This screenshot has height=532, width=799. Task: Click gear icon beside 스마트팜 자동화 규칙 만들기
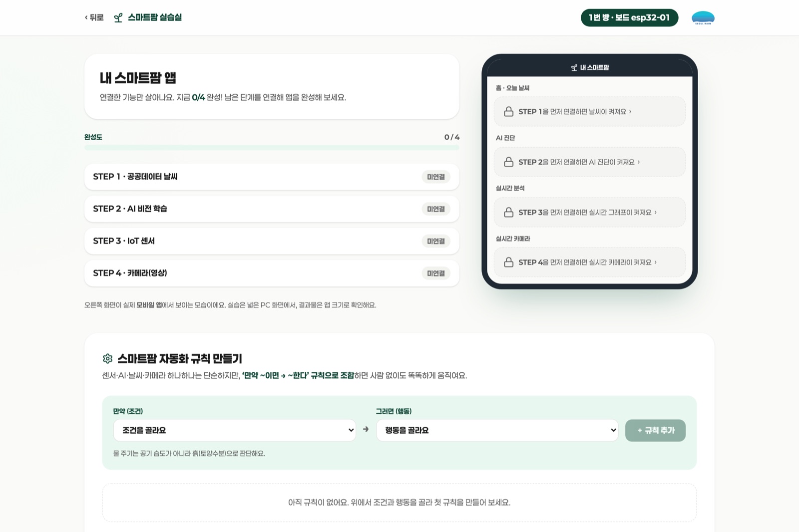[107, 358]
